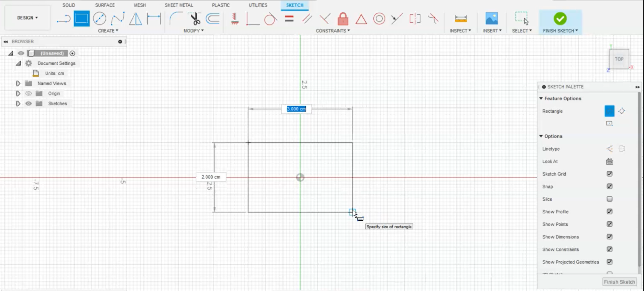Expand the Named Views folder

tap(18, 83)
